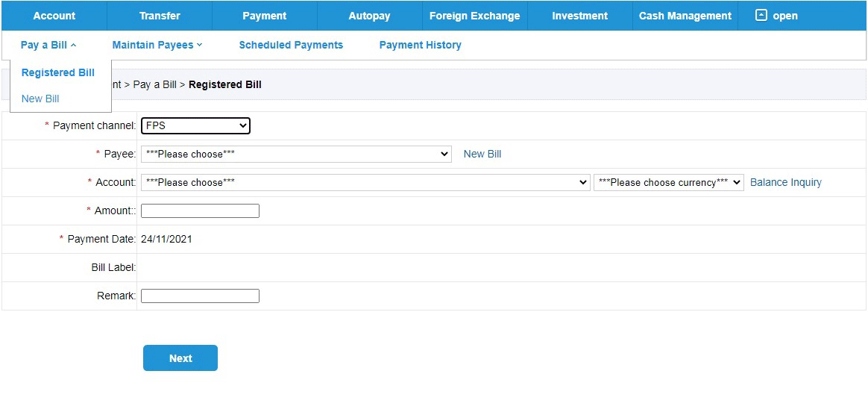The width and height of the screenshot is (868, 418).
Task: Choose New Bill from Pay a Bill menu
Action: click(40, 99)
